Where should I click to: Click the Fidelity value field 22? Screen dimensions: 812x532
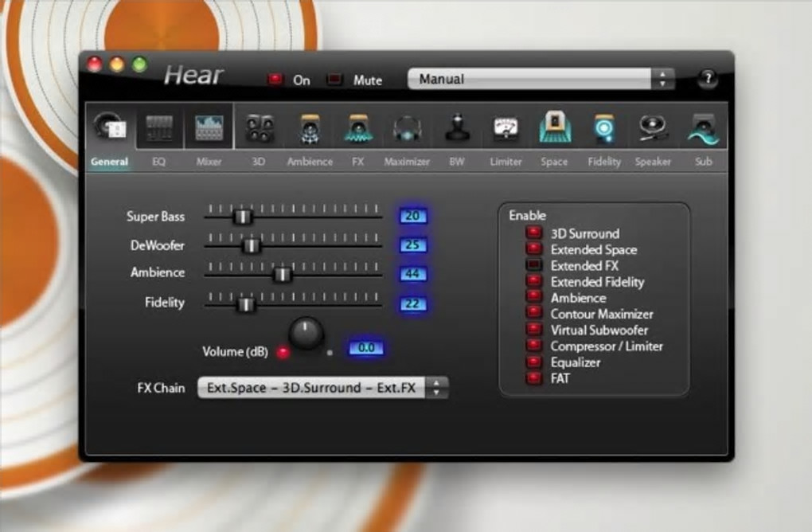412,303
